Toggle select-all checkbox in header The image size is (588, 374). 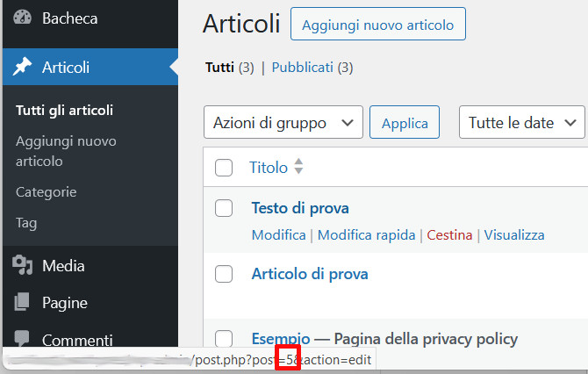pyautogui.click(x=224, y=168)
